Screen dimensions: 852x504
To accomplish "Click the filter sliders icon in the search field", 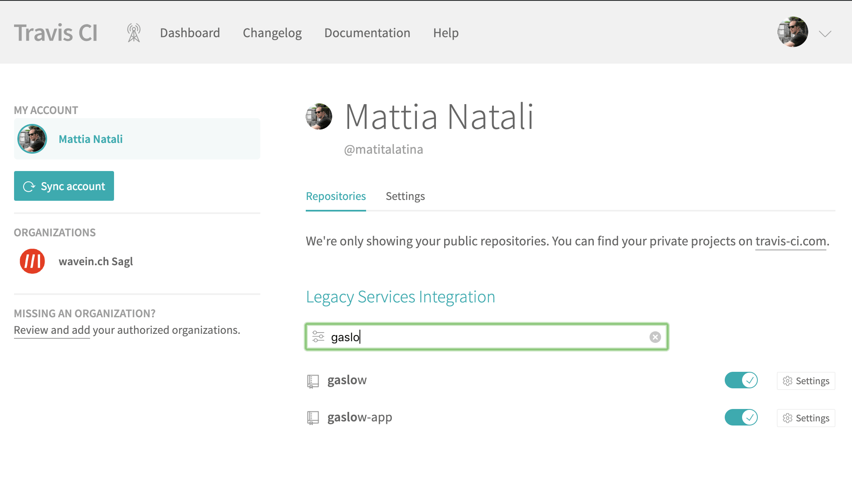I will click(x=318, y=337).
